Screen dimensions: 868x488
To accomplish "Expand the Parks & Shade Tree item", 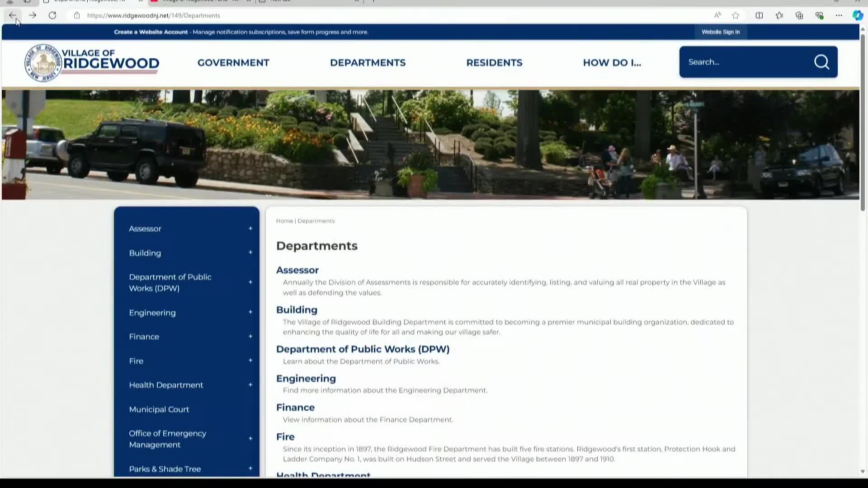I will [x=250, y=469].
